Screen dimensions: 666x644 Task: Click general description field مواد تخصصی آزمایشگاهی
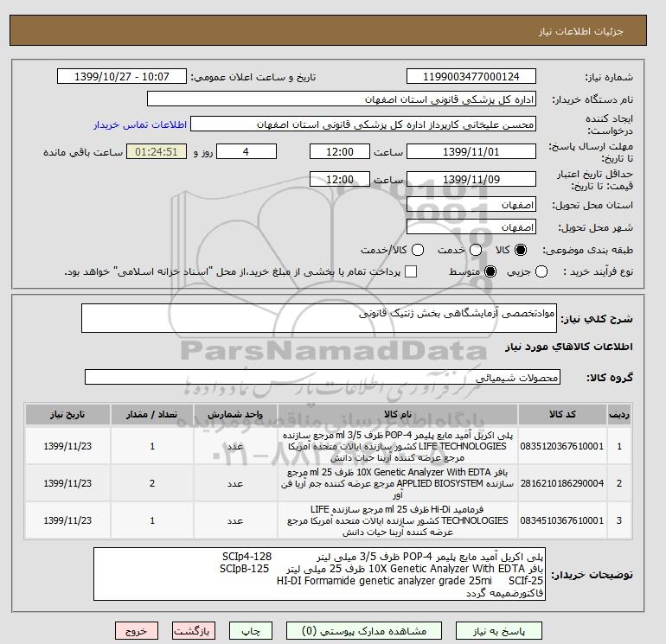(319, 318)
